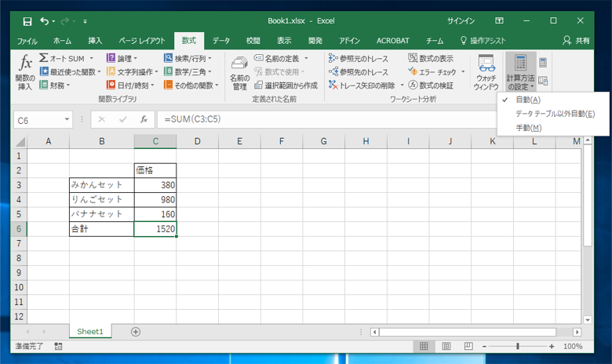This screenshot has height=364, width=612.
Task: Expand the Define Name dropdown arrow
Action: click(x=306, y=59)
